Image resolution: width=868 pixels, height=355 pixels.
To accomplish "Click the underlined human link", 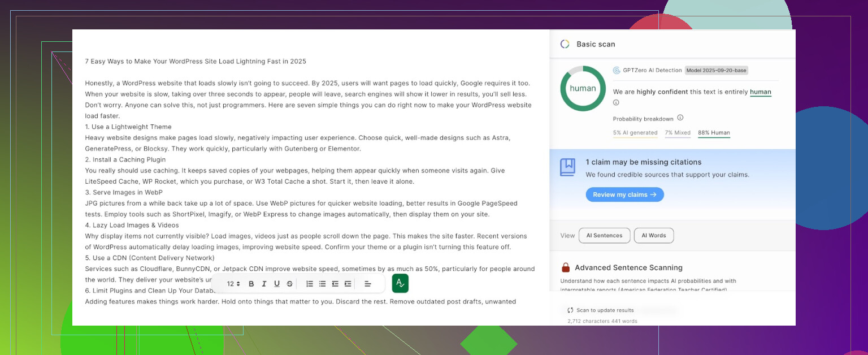I will 760,92.
